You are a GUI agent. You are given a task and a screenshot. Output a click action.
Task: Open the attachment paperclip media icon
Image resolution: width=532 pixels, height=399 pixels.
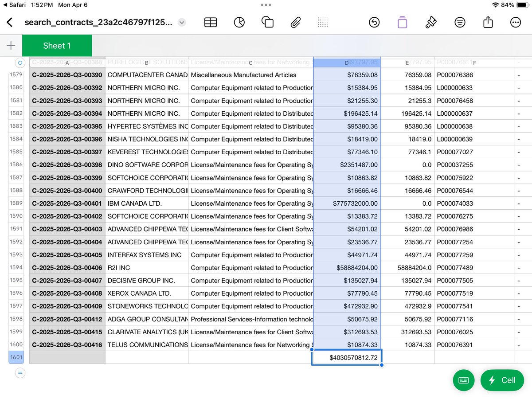296,23
